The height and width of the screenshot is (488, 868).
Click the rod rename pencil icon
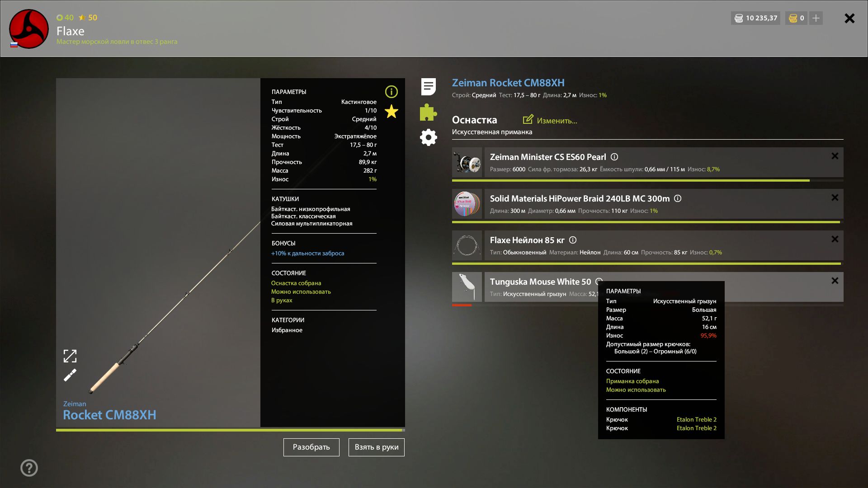point(70,375)
